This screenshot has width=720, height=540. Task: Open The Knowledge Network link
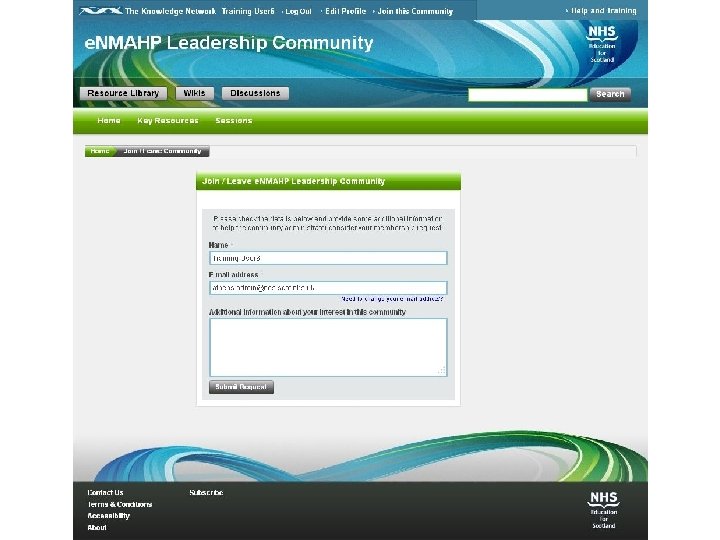[x=170, y=11]
